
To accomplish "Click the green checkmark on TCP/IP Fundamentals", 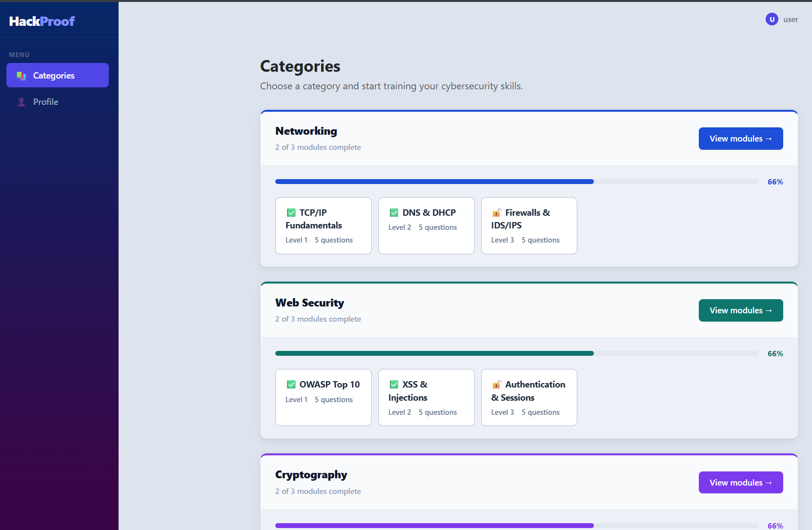I will pos(291,212).
